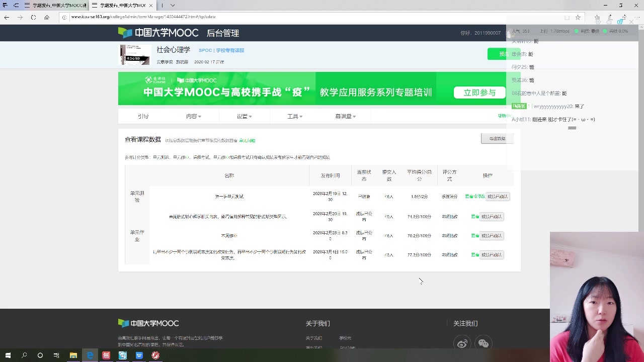Open the Windows Start menu

(8, 355)
